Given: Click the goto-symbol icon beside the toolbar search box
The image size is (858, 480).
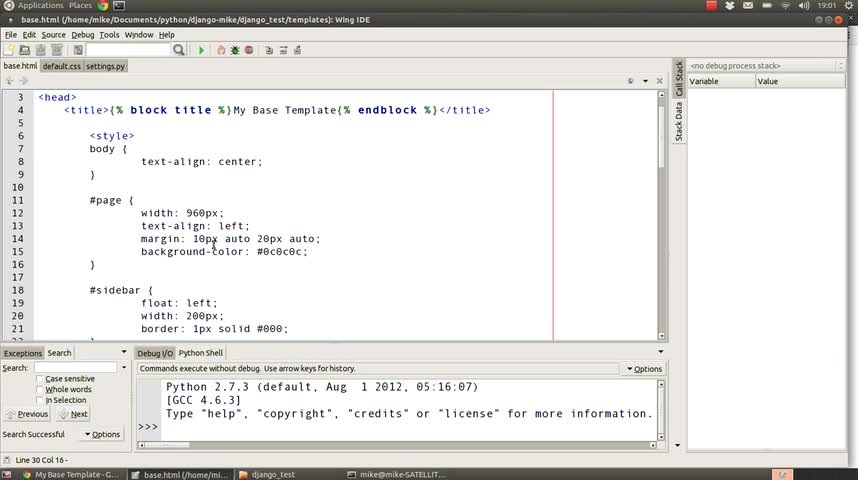Looking at the screenshot, I should (x=78, y=50).
